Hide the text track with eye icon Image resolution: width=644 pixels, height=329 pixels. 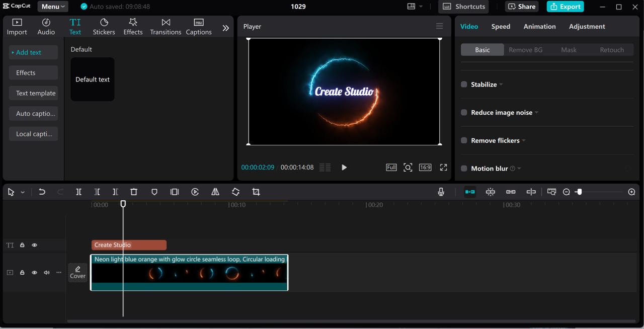coord(35,245)
